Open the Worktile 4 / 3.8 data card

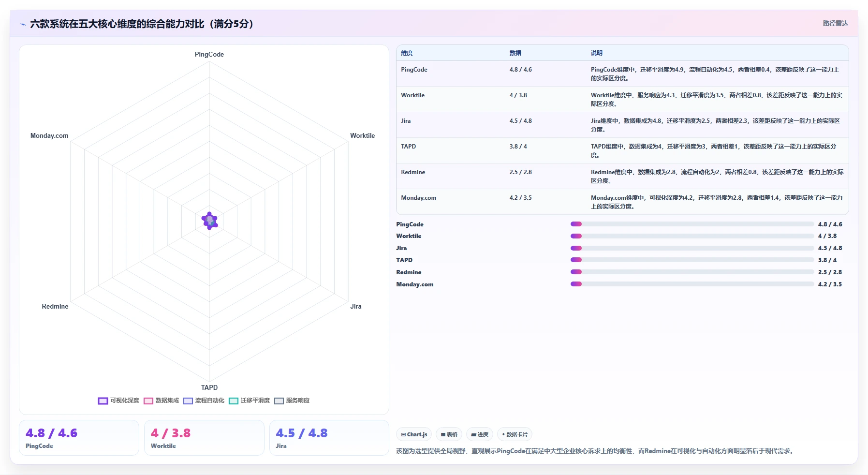coord(204,438)
